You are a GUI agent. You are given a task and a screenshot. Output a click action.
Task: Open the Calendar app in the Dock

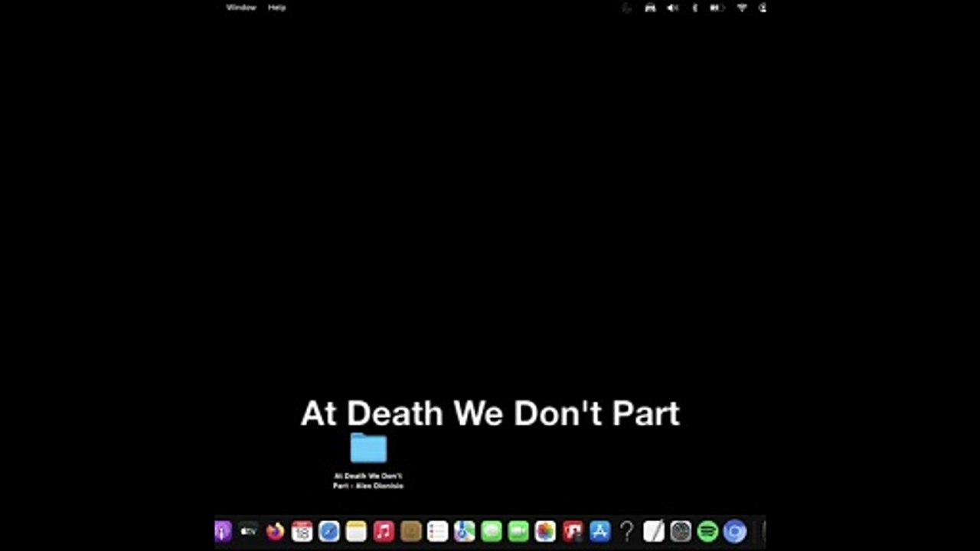302,531
